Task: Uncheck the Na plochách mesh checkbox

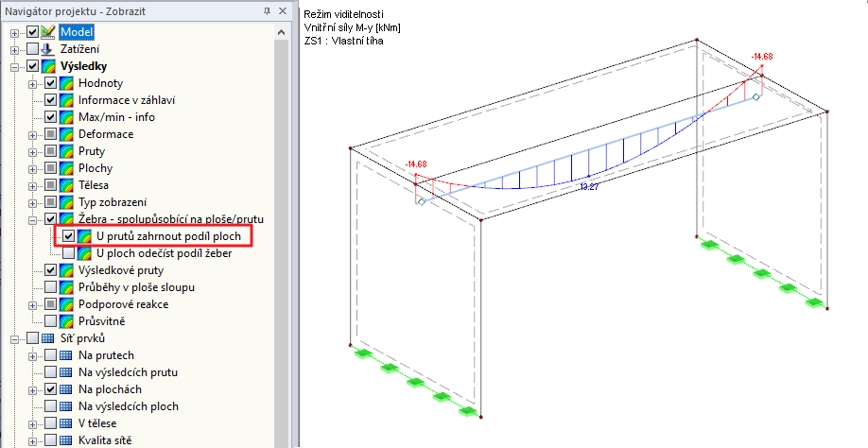Action: tap(50, 389)
